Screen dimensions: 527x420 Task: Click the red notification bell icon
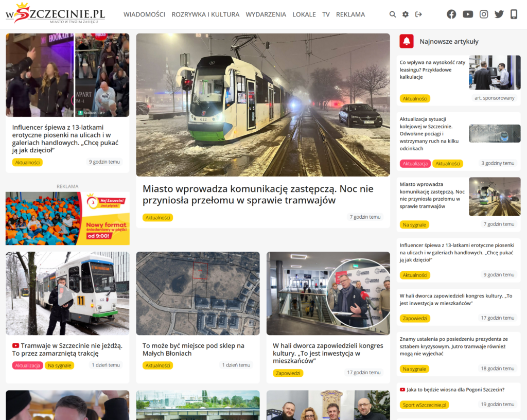(x=407, y=41)
